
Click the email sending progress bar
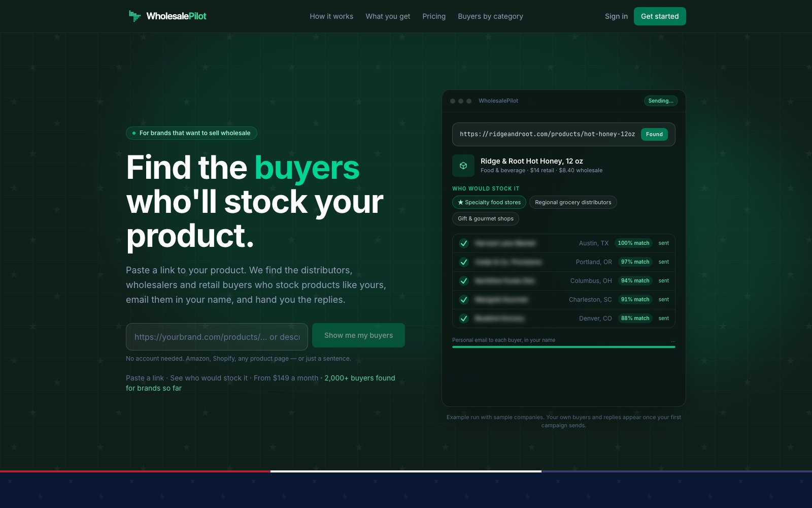click(x=563, y=347)
